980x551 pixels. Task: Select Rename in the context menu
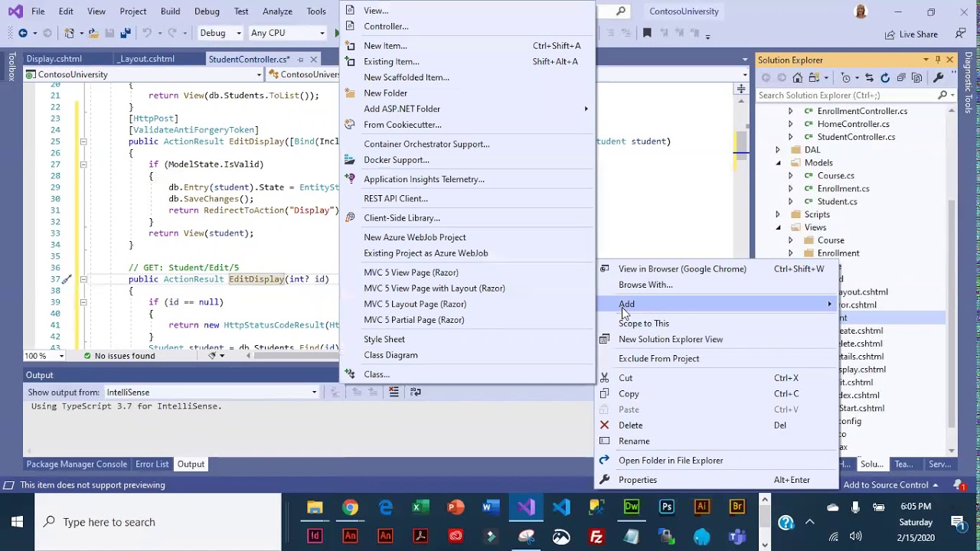pyautogui.click(x=717, y=442)
